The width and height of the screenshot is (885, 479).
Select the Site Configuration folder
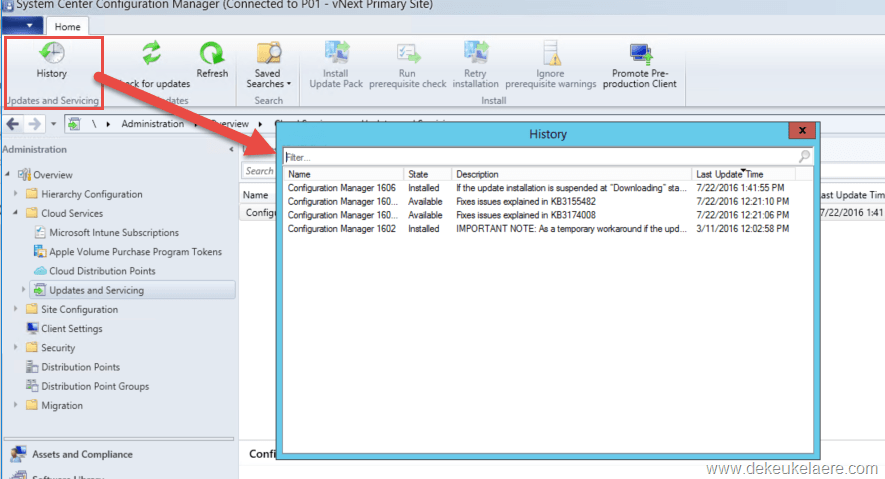coord(72,309)
